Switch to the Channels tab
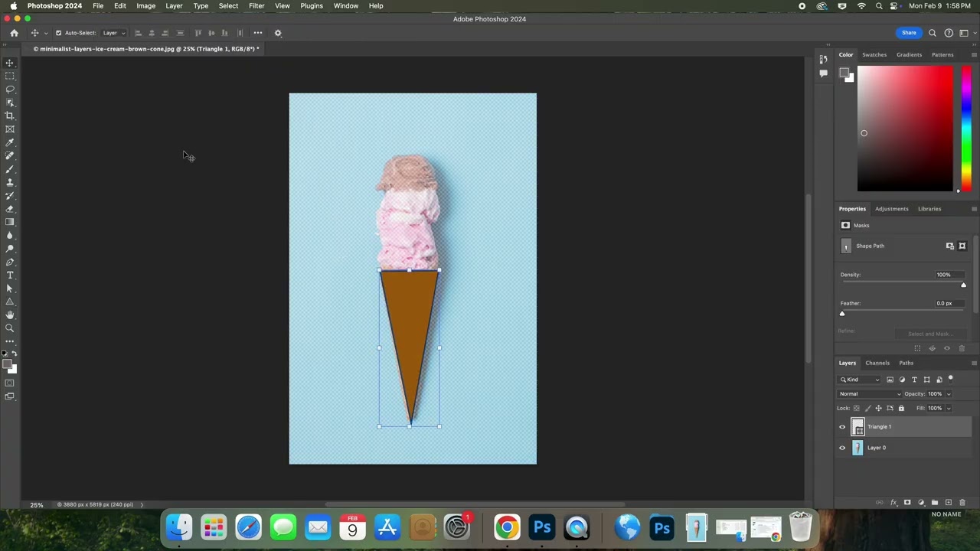This screenshot has width=980, height=551. (x=877, y=363)
